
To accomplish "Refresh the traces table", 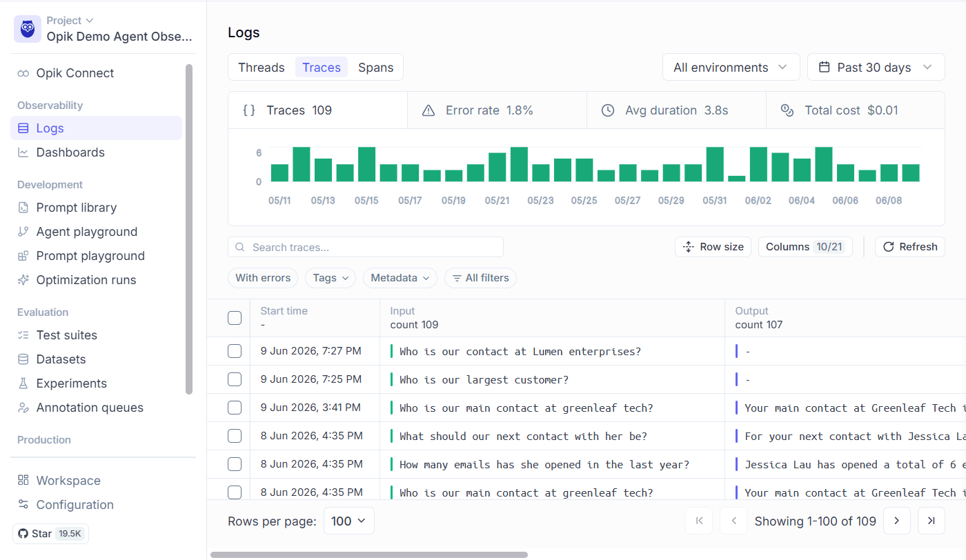I will [x=910, y=247].
